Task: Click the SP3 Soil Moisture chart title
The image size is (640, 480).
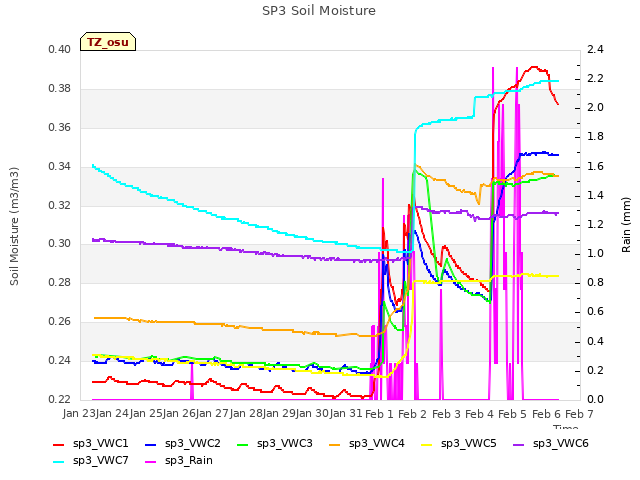Action: coord(319,11)
